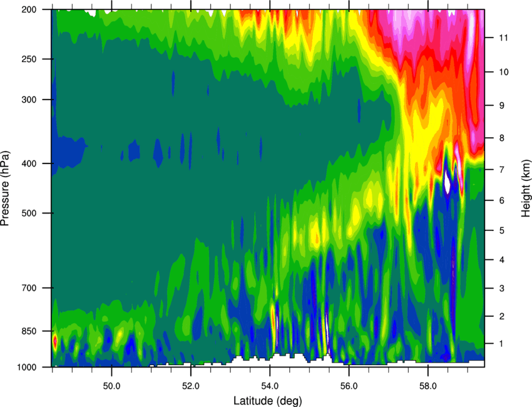The image size is (532, 407).
Task: Click the 250 pressure tick label
Action: click(29, 59)
